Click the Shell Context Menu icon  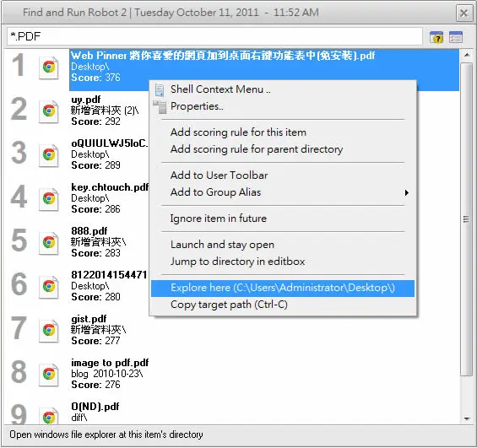(x=160, y=90)
